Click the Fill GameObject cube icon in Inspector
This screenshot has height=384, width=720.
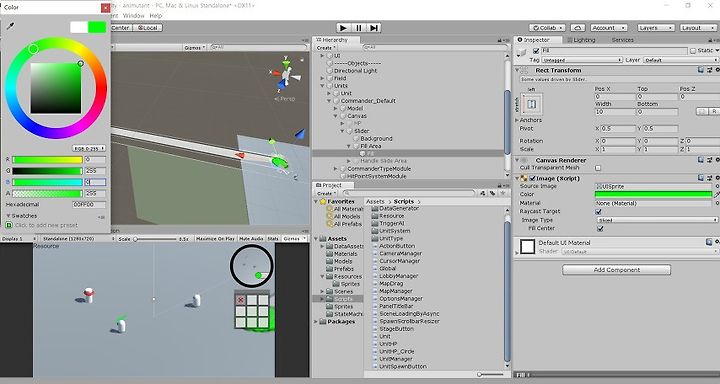(522, 54)
